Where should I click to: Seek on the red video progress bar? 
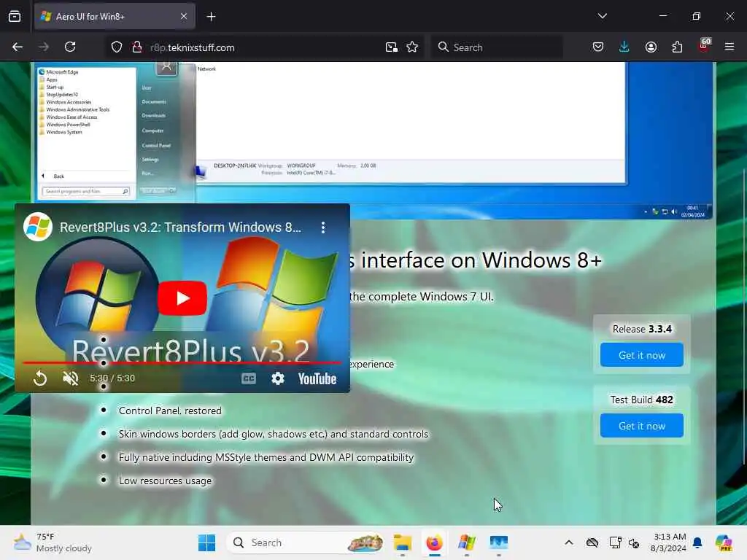[x=182, y=363]
